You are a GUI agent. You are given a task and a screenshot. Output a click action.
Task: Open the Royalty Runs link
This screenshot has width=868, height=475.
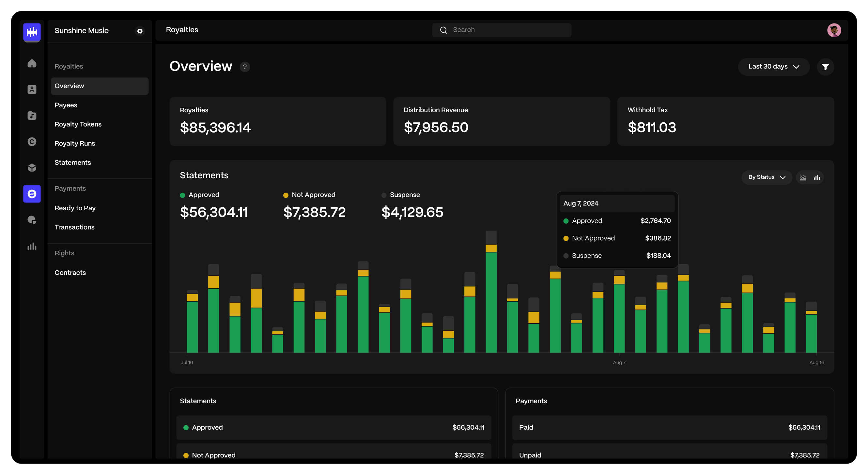75,143
